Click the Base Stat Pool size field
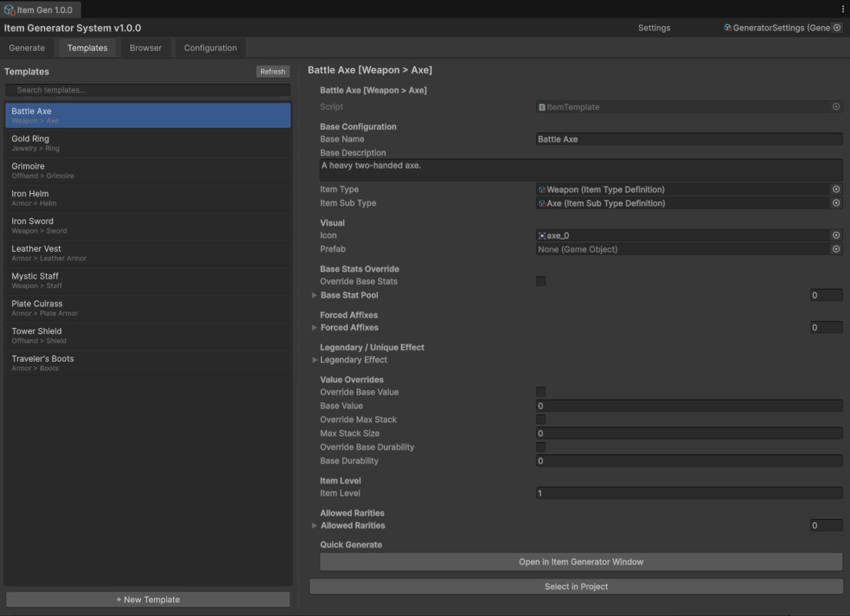This screenshot has height=616, width=850. click(x=826, y=295)
